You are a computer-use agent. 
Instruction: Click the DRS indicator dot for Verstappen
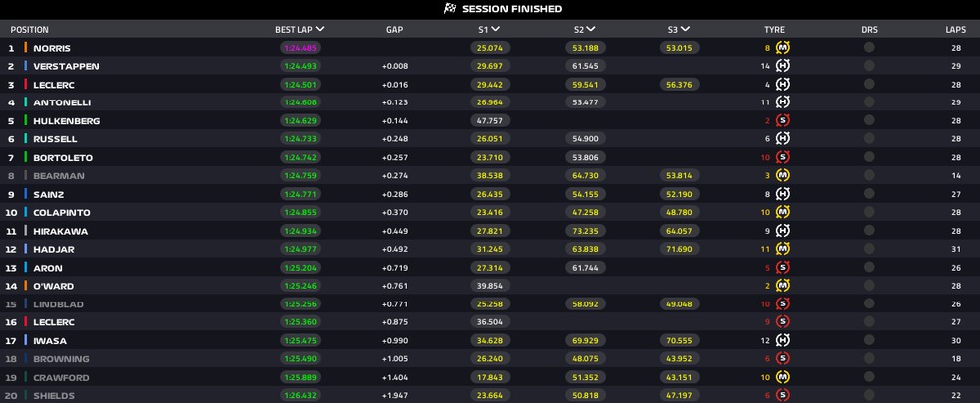869,66
